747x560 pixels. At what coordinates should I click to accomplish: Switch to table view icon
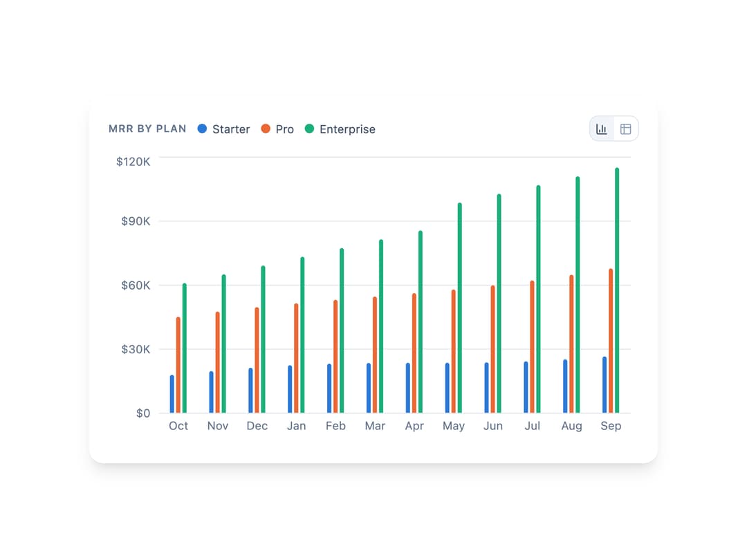pyautogui.click(x=625, y=129)
